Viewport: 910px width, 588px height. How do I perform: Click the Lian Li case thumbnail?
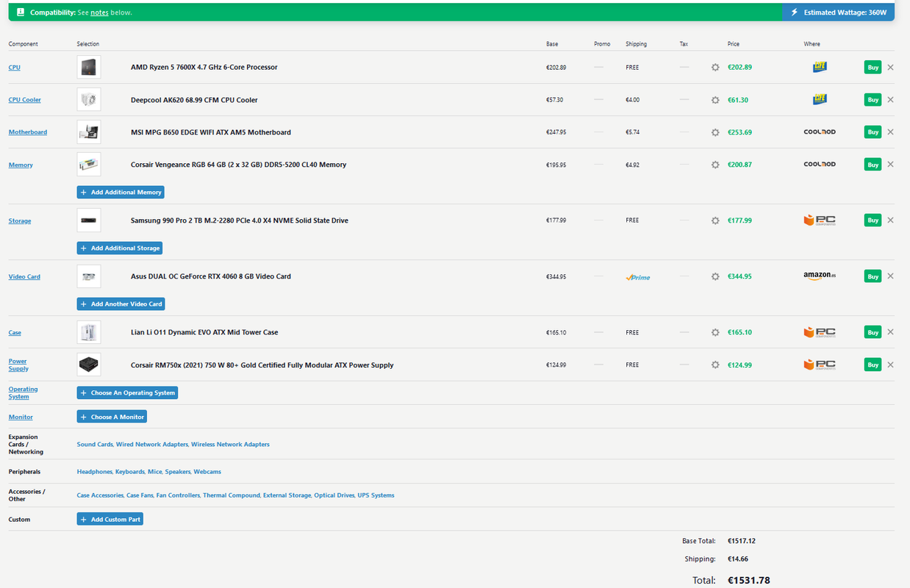click(x=89, y=332)
